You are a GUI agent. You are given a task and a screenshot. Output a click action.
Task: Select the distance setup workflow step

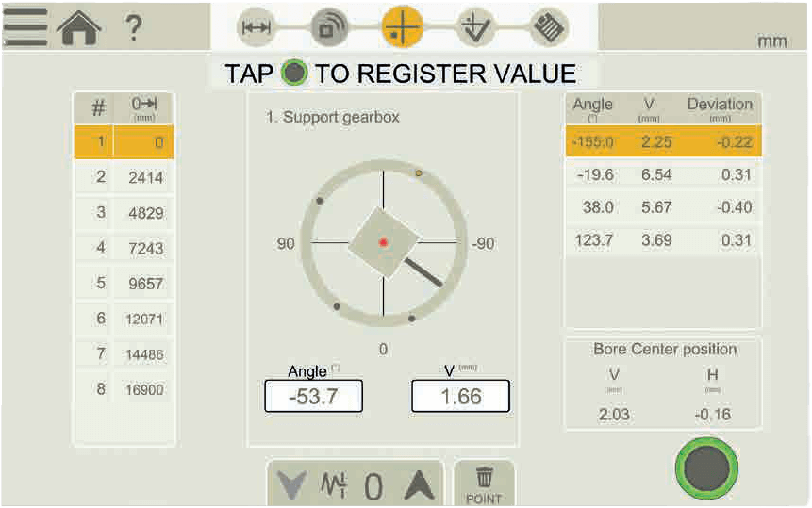click(257, 28)
